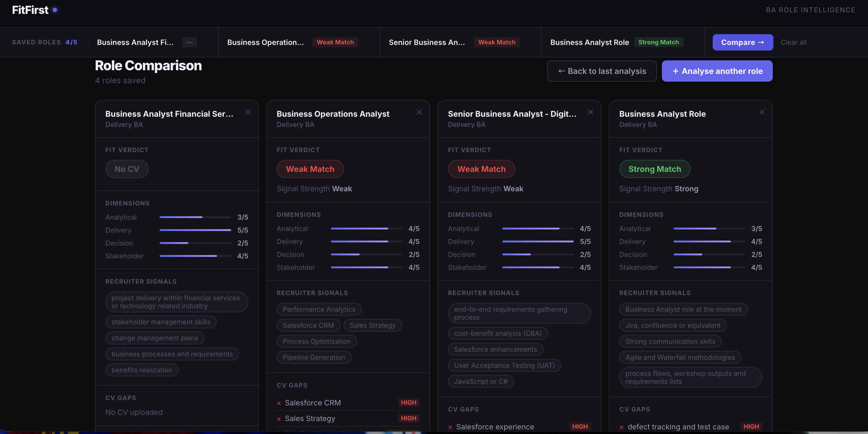The width and height of the screenshot is (868, 434).
Task: Open Business Analyst Fi... saved role tab
Action: click(135, 43)
